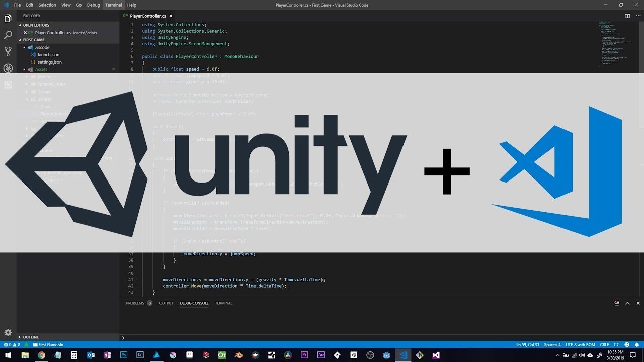Open File Explorer from the taskbar
644x362 pixels.
click(25, 355)
